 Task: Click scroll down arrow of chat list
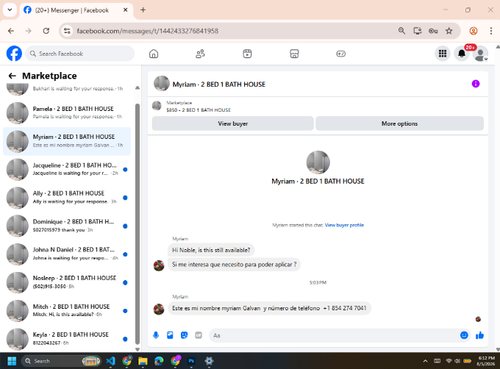tap(137, 349)
